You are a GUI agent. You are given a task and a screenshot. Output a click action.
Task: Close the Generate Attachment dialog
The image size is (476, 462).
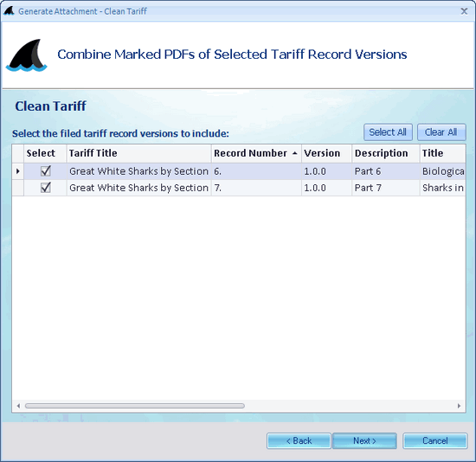click(464, 11)
